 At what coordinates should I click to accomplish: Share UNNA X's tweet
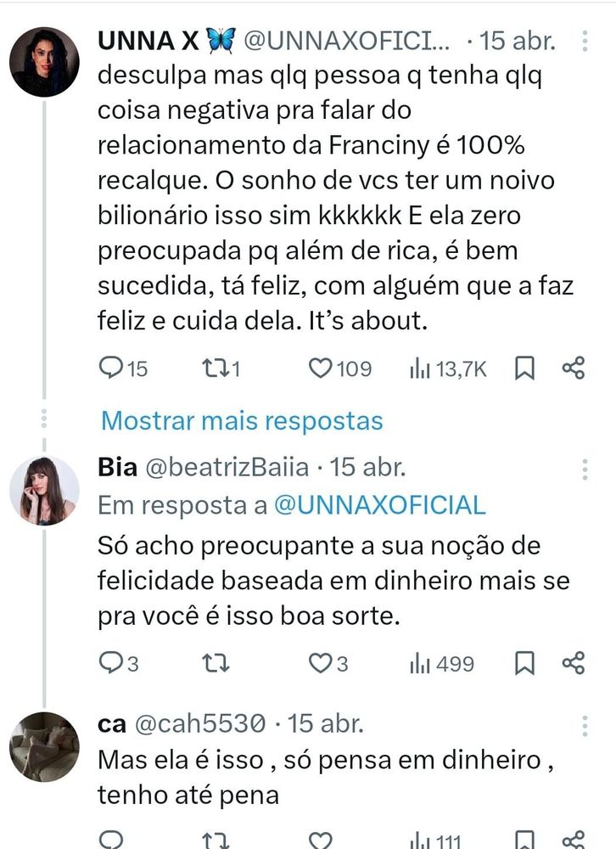574,368
